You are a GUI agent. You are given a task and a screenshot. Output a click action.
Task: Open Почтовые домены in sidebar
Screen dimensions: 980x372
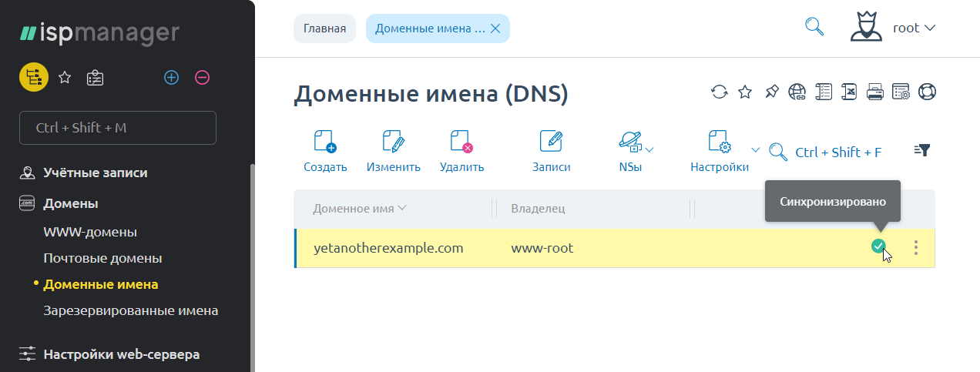click(x=102, y=258)
